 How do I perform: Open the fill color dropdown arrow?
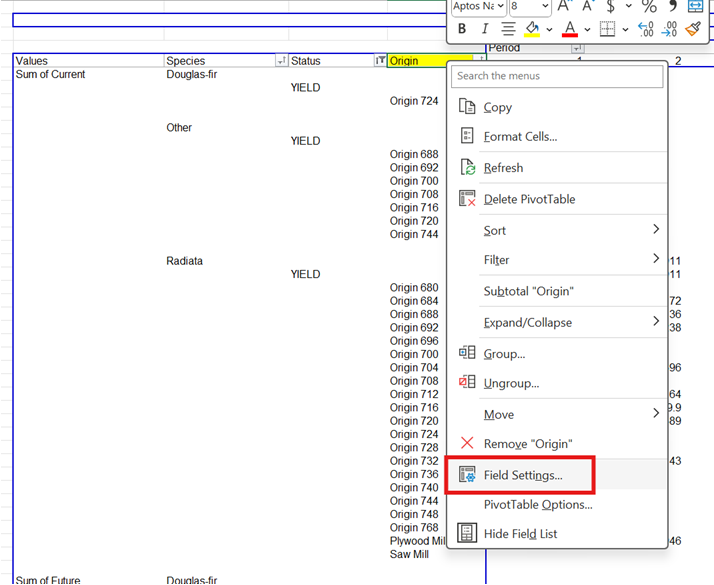pyautogui.click(x=550, y=30)
